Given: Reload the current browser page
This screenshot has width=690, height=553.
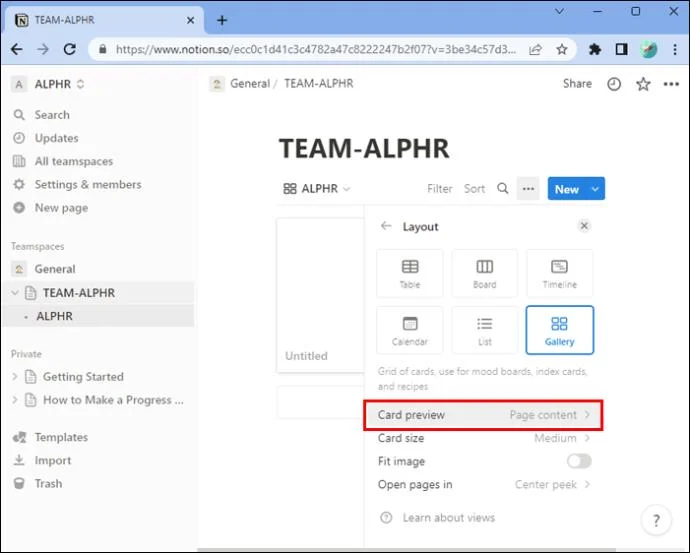Looking at the screenshot, I should coord(70,49).
